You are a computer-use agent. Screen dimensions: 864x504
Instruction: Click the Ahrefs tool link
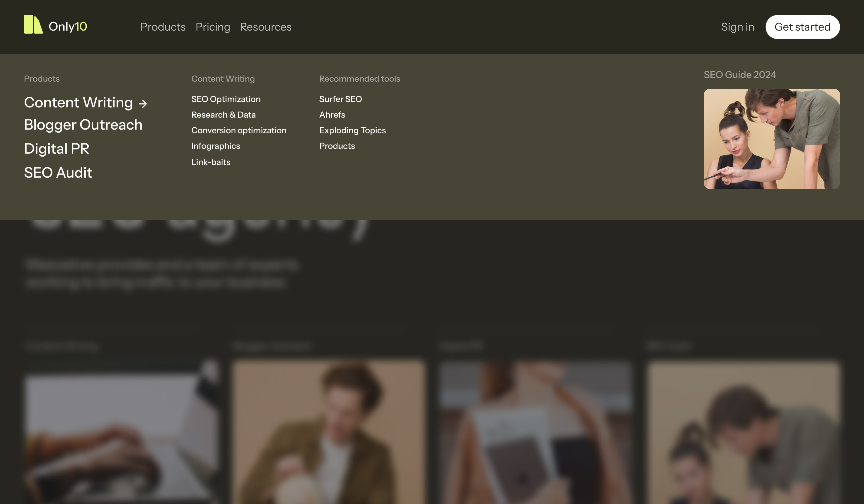(332, 115)
